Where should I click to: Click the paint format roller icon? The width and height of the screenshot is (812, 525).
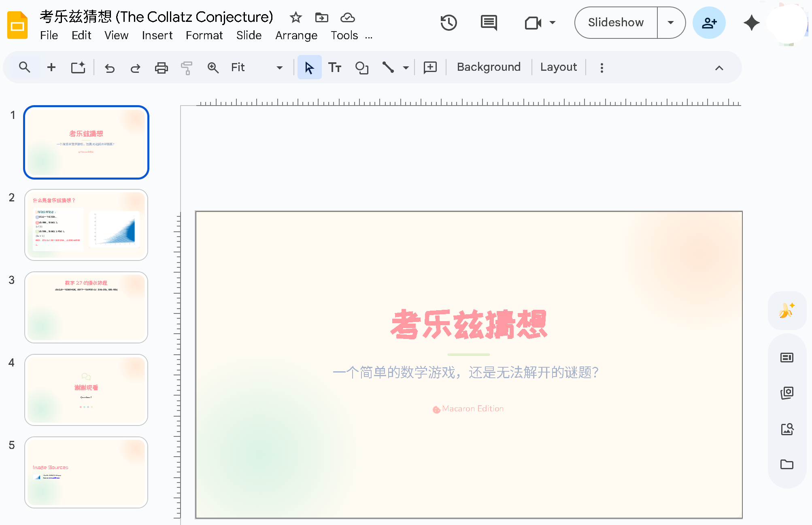pos(187,68)
